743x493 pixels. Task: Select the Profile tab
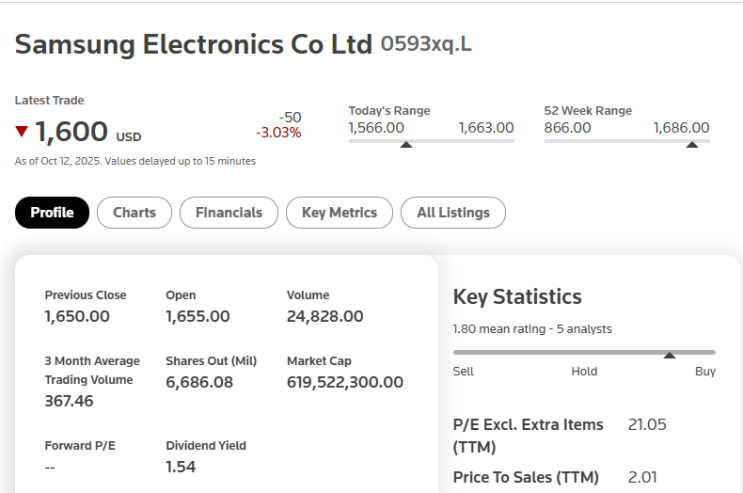[x=52, y=212]
